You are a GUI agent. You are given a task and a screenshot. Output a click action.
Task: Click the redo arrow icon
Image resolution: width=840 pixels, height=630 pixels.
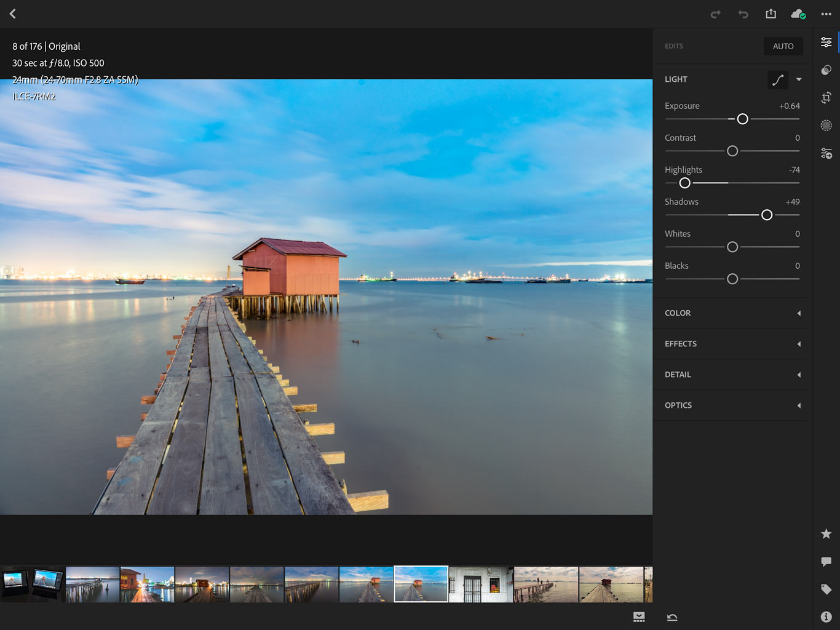[x=715, y=14]
